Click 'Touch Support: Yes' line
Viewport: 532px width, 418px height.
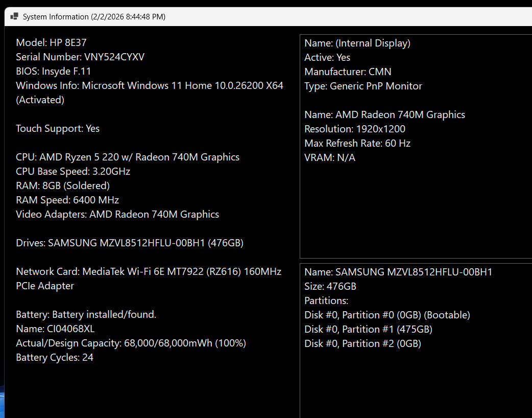tap(58, 128)
